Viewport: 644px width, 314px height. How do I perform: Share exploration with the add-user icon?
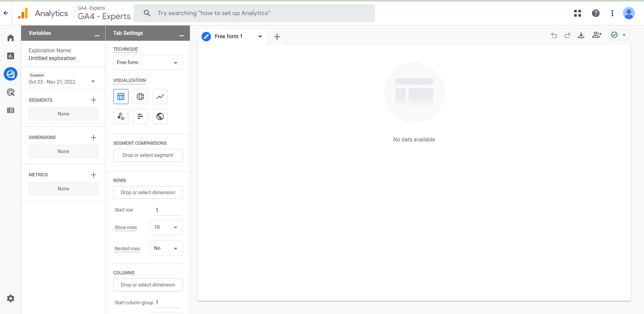(597, 35)
